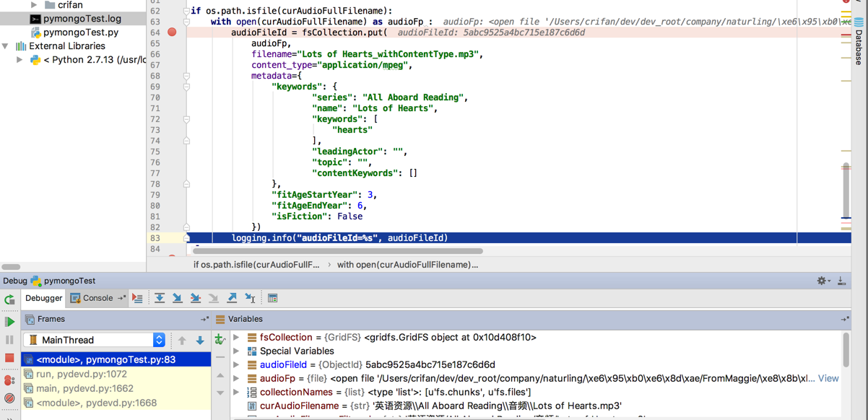
Task: Click hide debug tool window icon
Action: pos(841,281)
